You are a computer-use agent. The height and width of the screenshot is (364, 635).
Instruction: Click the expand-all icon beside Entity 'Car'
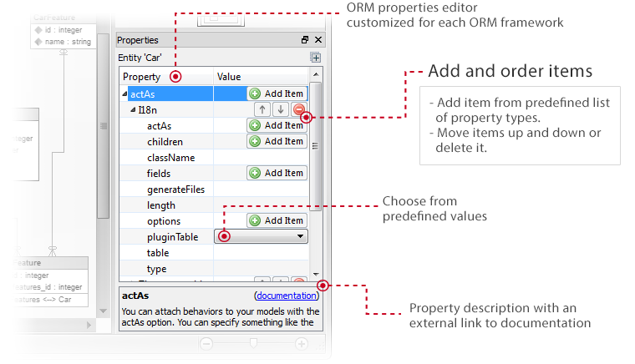coord(315,58)
